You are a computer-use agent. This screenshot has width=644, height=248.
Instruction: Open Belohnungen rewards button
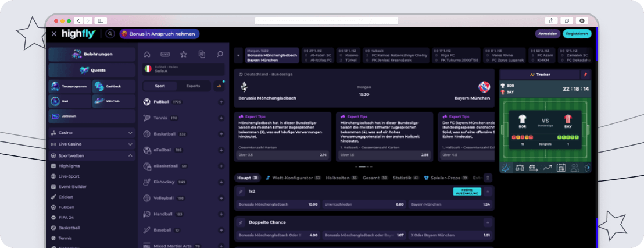click(x=92, y=54)
